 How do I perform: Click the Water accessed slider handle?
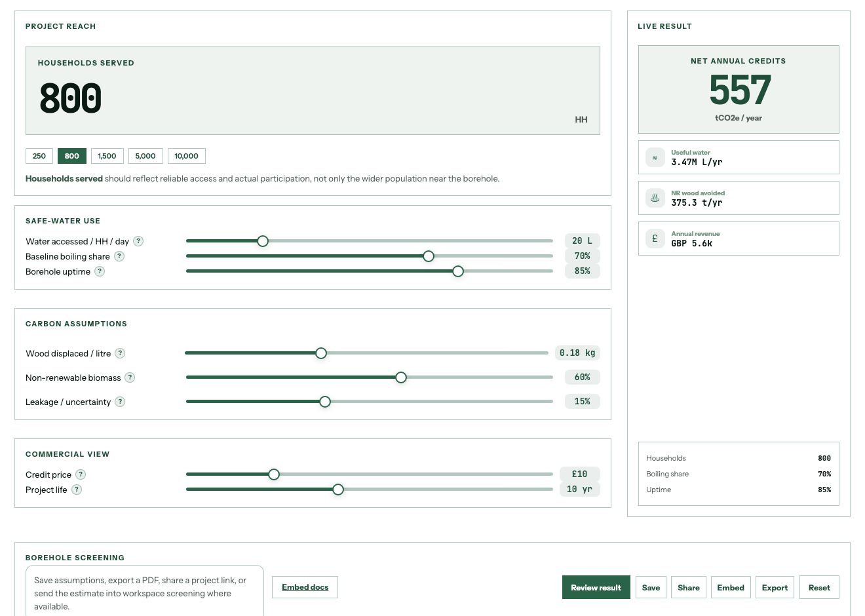[x=263, y=241]
